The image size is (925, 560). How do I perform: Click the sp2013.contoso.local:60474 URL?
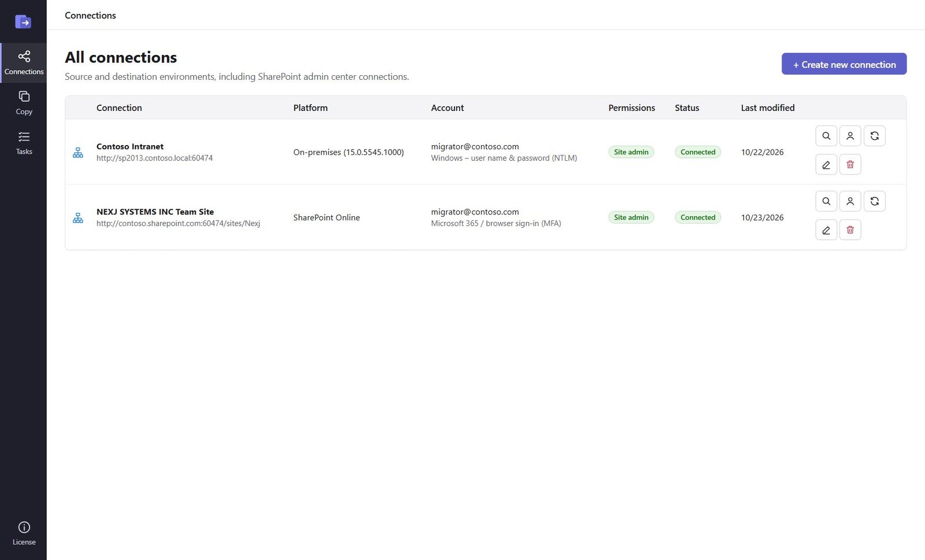tap(154, 158)
